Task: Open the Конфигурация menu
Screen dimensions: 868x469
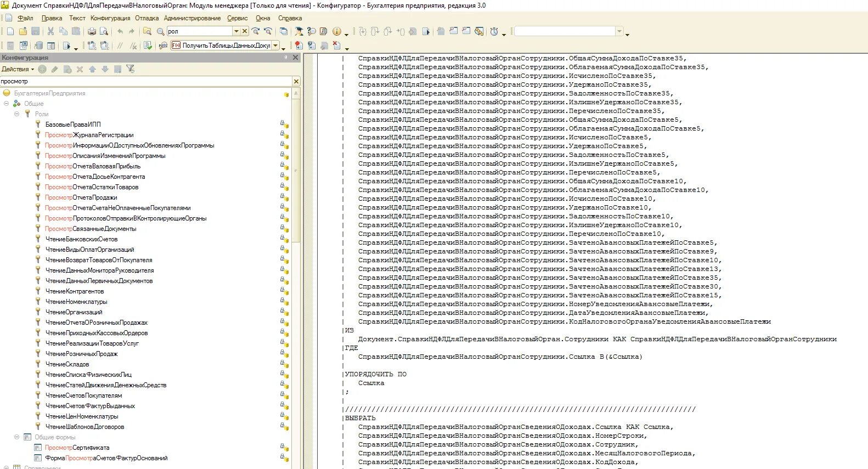Action: point(110,18)
